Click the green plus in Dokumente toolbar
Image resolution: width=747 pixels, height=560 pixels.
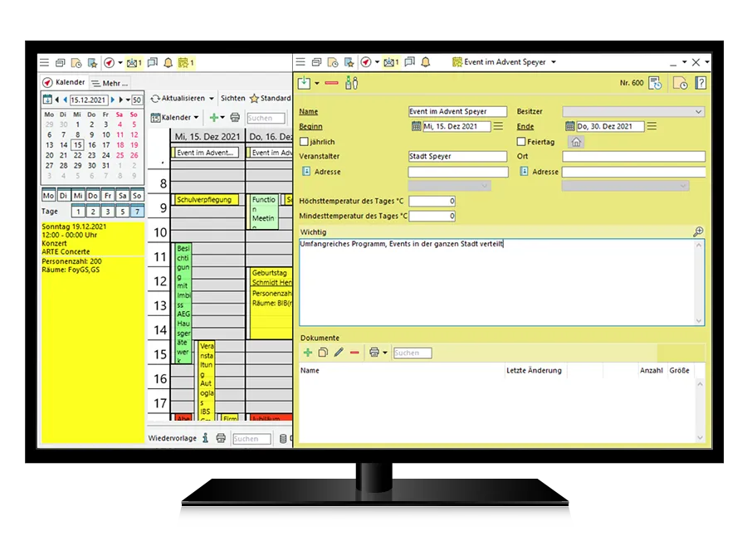[308, 353]
